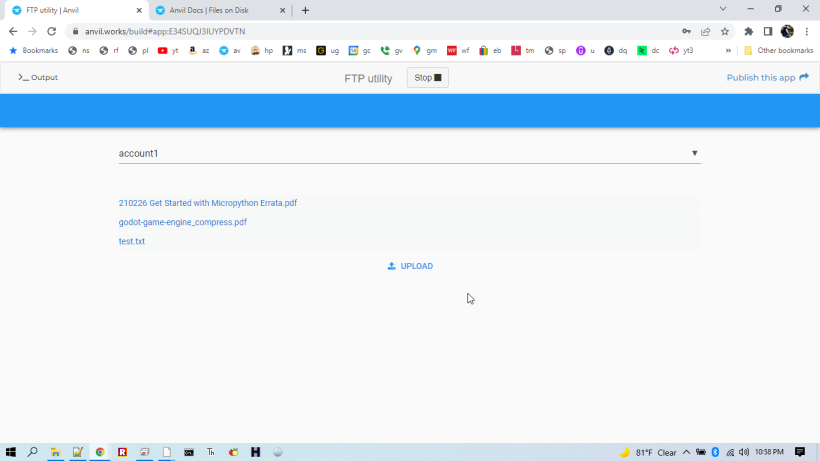The width and height of the screenshot is (820, 461).
Task: Open the godot-game-engine_compress.pdf link
Action: tap(182, 222)
